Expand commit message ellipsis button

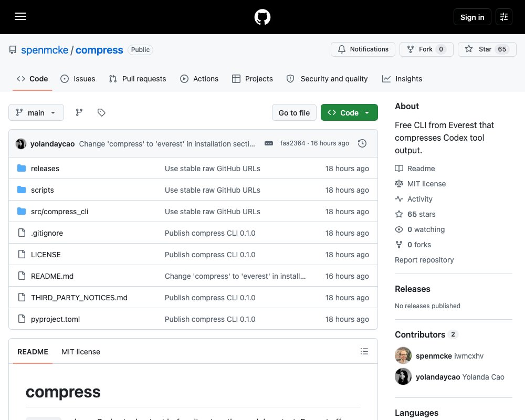click(268, 143)
